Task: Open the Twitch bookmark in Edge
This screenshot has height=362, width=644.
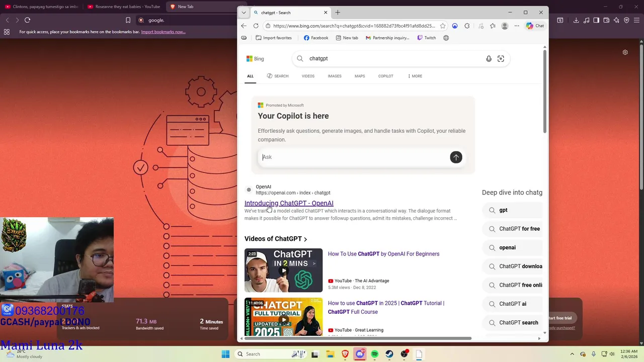Action: tap(427, 38)
